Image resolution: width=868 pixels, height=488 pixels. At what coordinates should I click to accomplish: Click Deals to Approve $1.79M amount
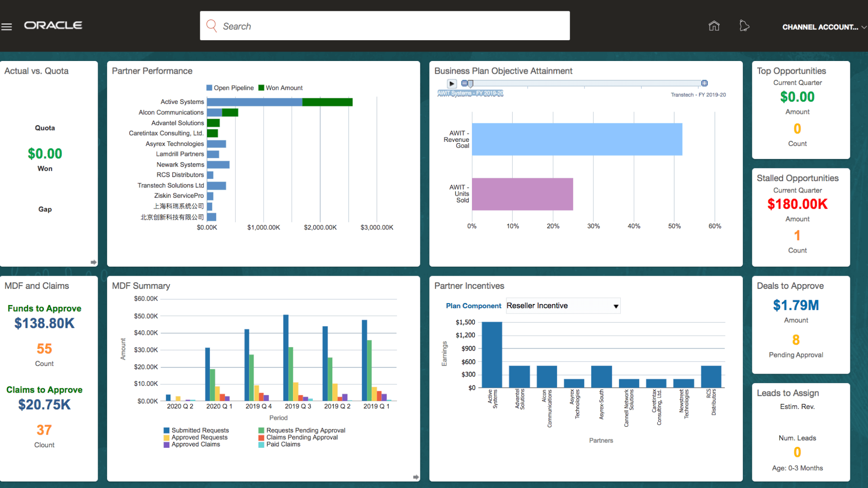(x=796, y=305)
